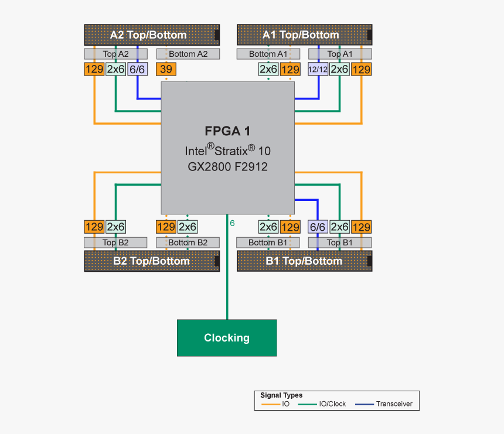The image size is (504, 434).
Task: Select the Bottom B2 label box
Action: [188, 242]
